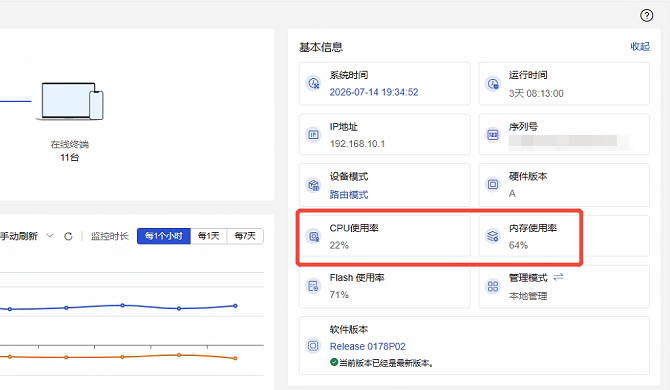Click the system time clock icon

[x=314, y=83]
